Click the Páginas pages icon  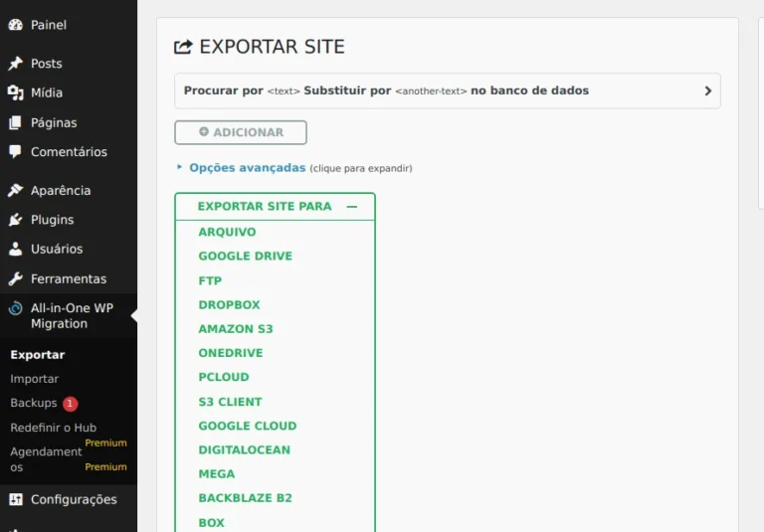click(16, 122)
